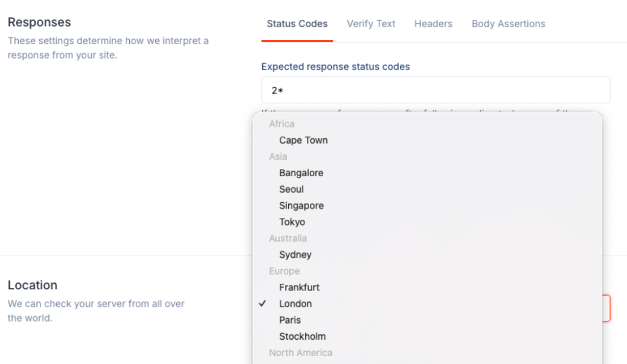Click the location select box edge
Viewport: 627px width, 364px height.
pyautogui.click(x=606, y=308)
